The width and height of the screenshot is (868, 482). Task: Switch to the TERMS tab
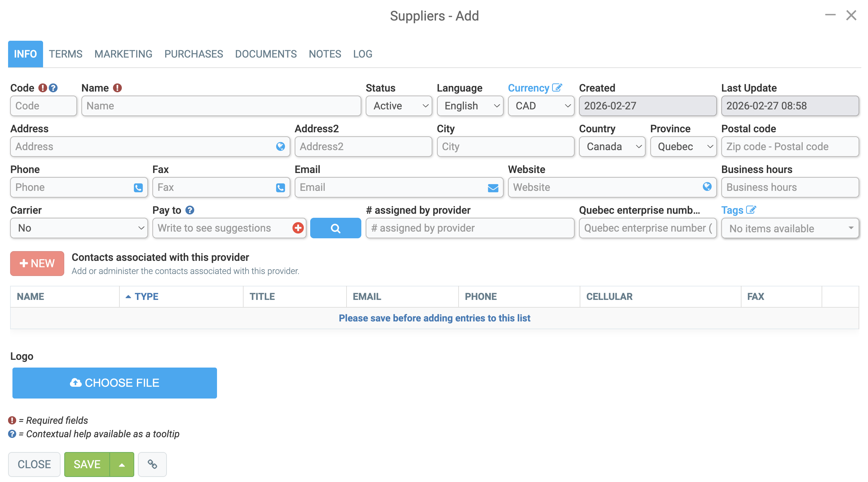pos(66,54)
